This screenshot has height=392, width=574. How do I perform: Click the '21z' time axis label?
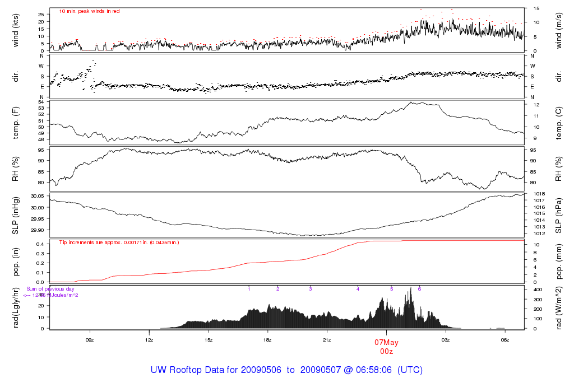(327, 340)
